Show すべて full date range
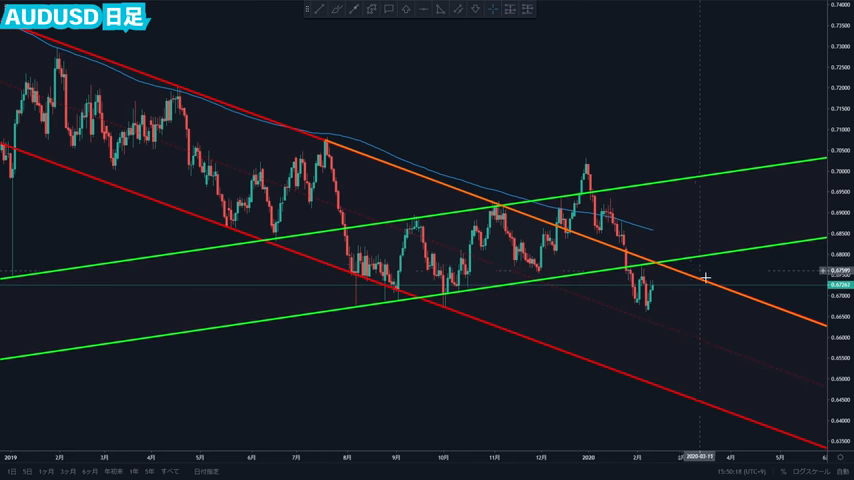Image resolution: width=854 pixels, height=480 pixels. point(170,471)
